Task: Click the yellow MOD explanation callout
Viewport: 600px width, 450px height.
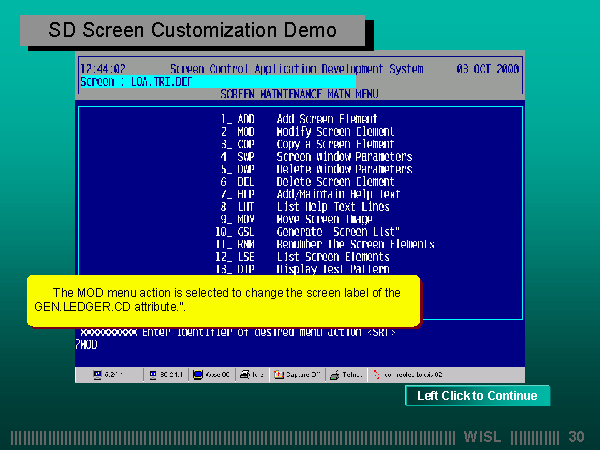Action: tap(222, 299)
